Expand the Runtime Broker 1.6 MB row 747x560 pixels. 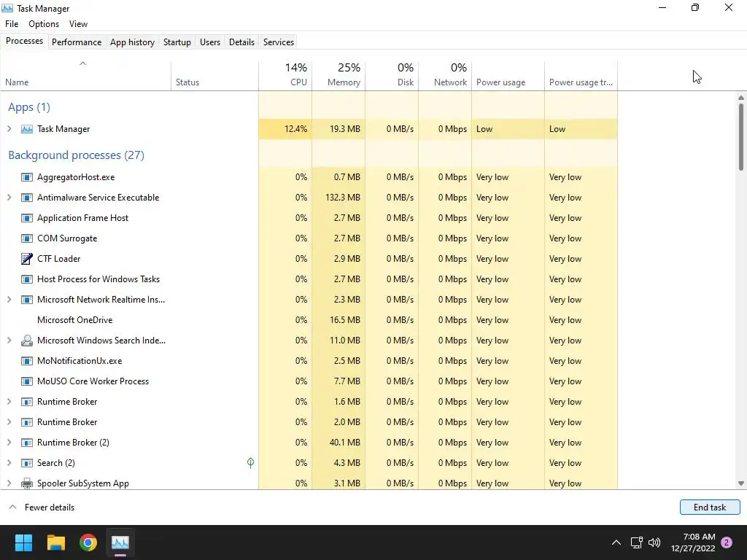click(x=9, y=402)
